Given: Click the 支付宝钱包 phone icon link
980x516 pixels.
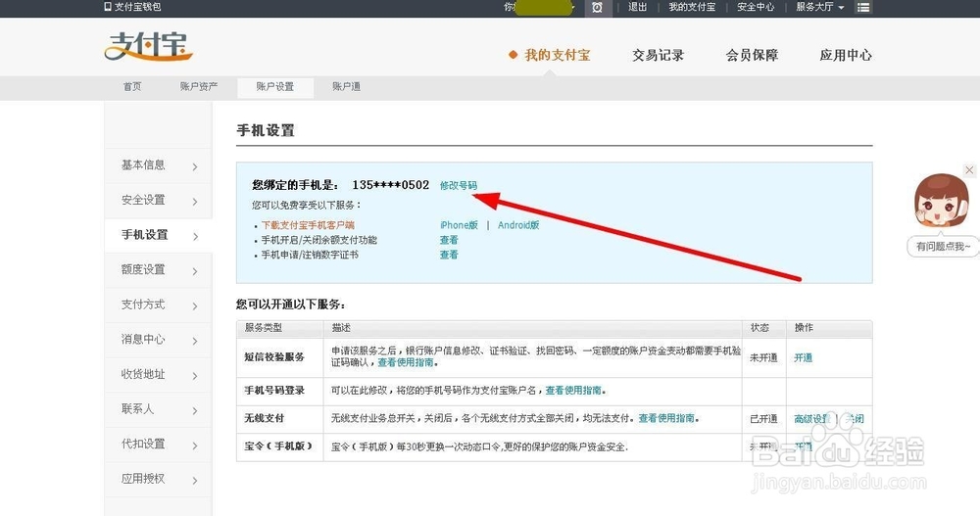Looking at the screenshot, I should point(132,7).
